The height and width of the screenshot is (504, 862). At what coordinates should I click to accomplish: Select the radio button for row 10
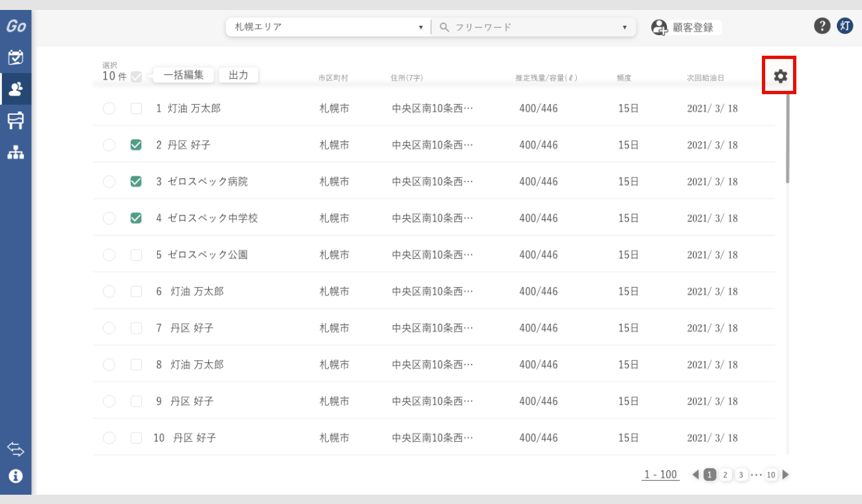[109, 438]
